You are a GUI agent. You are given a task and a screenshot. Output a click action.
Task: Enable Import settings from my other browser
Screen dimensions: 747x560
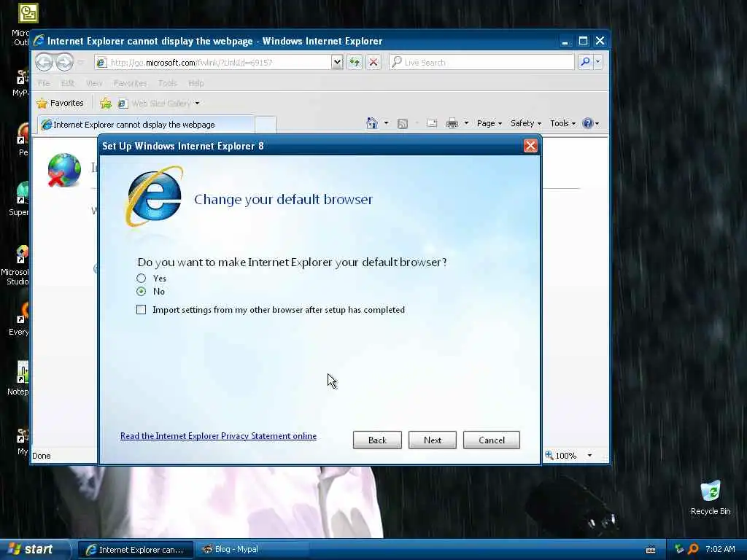[141, 309]
